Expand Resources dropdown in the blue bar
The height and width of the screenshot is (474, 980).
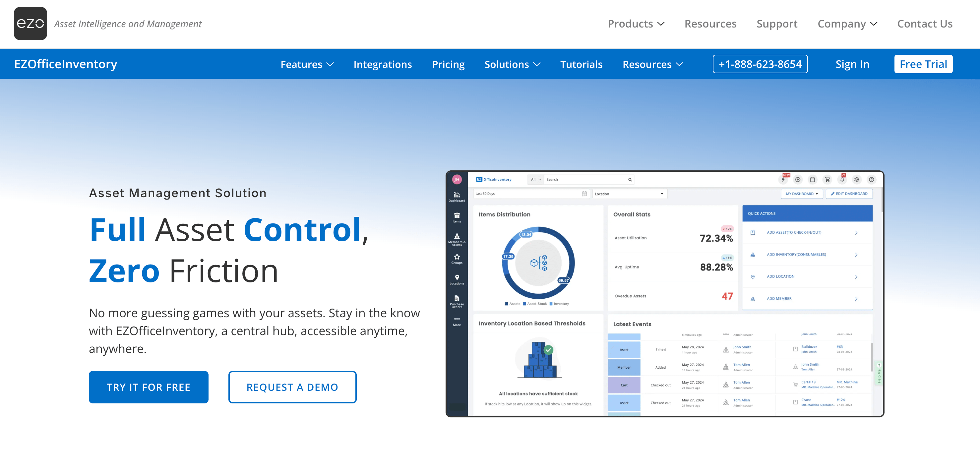pyautogui.click(x=652, y=64)
